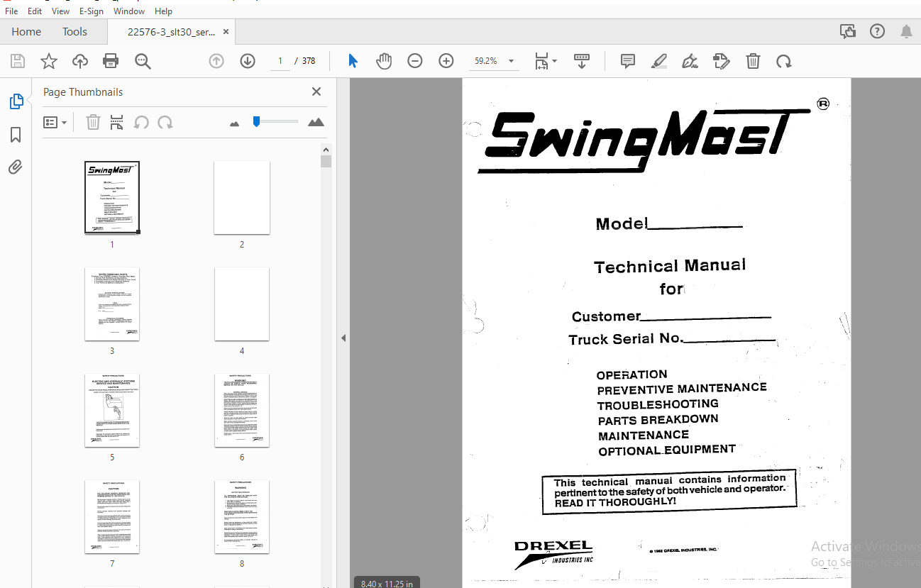Image resolution: width=921 pixels, height=588 pixels.
Task: Adjust thumbnail size slider handle
Action: click(x=256, y=121)
